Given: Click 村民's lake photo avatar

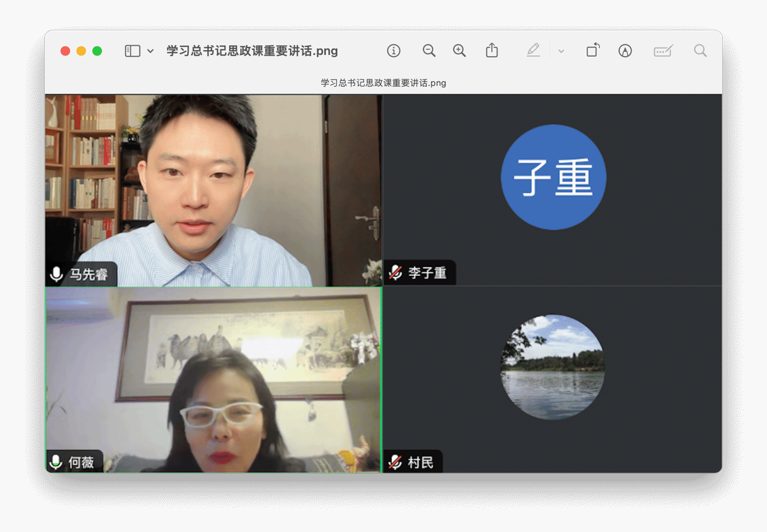Looking at the screenshot, I should point(553,367).
